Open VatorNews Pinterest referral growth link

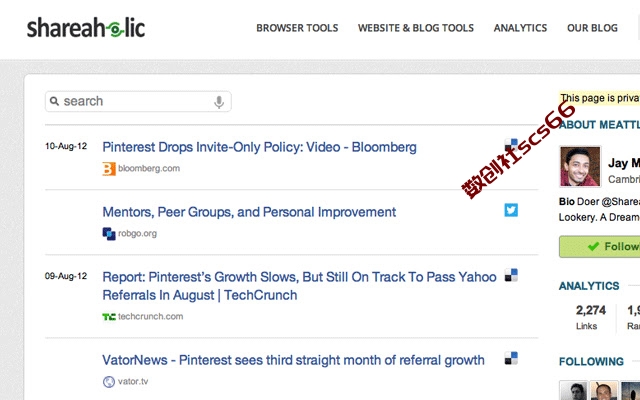click(293, 360)
